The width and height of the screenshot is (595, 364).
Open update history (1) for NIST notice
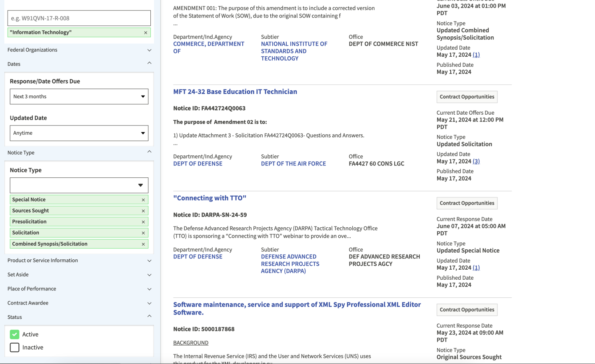(x=476, y=55)
